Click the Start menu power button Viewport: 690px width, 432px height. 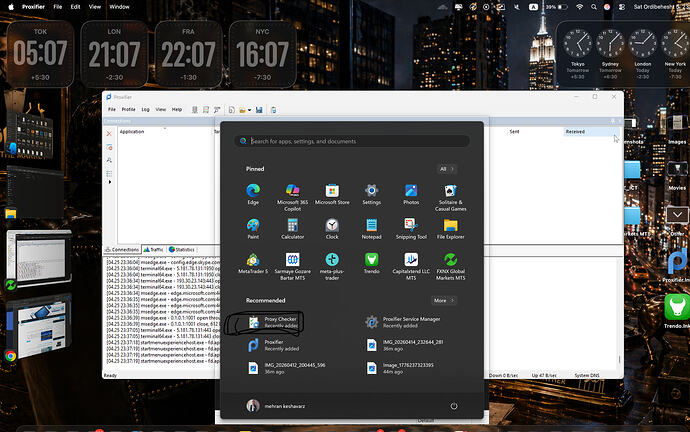[454, 406]
